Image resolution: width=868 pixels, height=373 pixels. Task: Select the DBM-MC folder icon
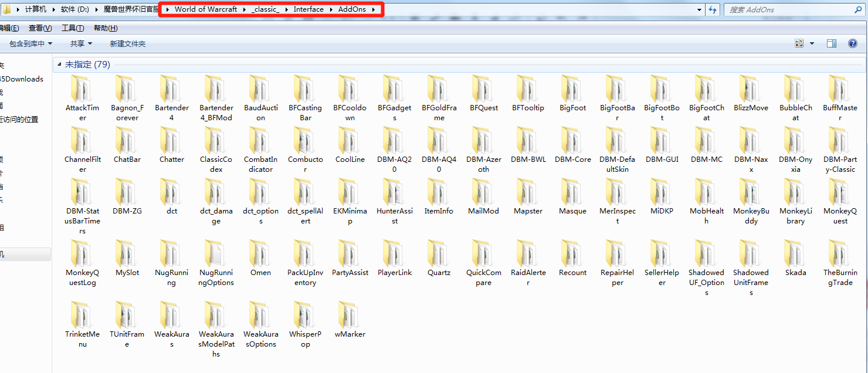pyautogui.click(x=706, y=140)
